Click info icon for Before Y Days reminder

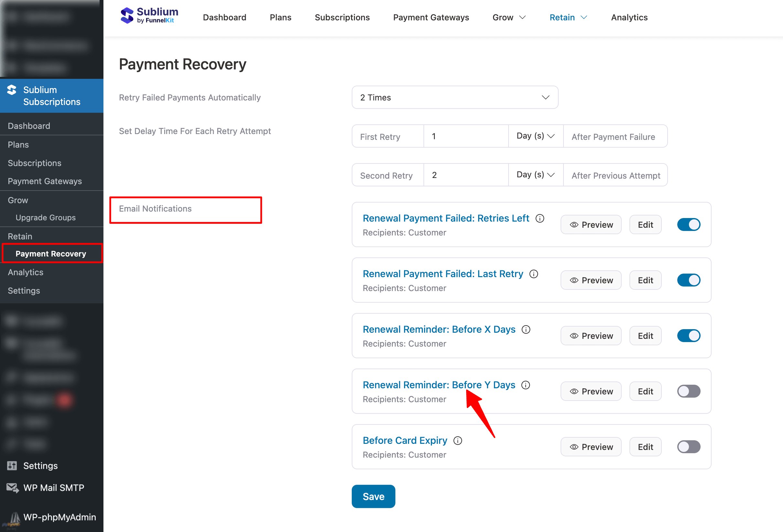click(x=526, y=385)
